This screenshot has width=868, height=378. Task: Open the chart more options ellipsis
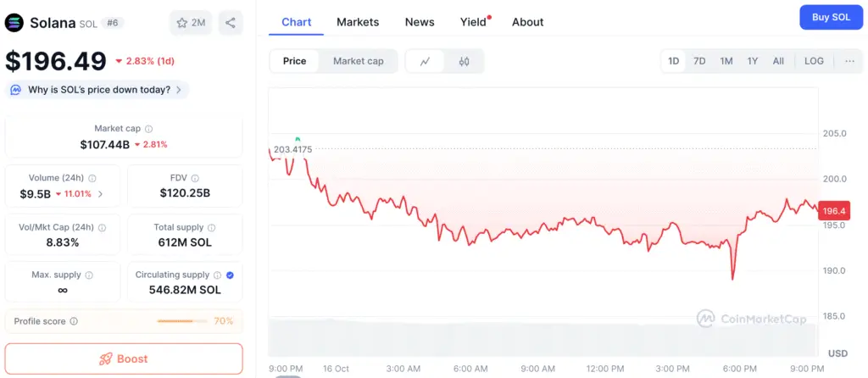(x=849, y=61)
